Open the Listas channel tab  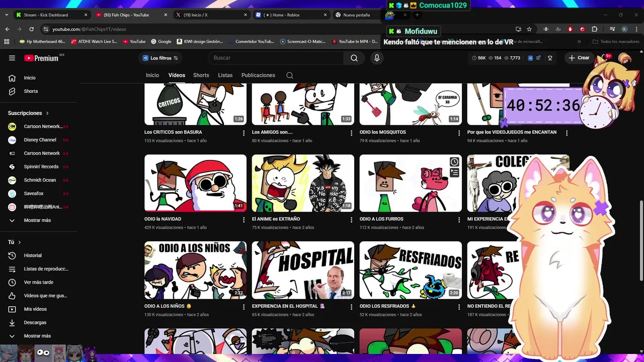[225, 75]
